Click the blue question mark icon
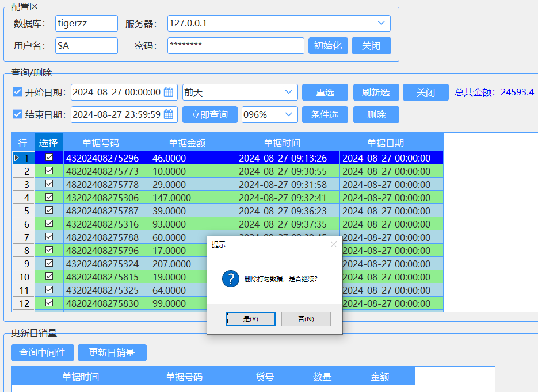 [x=231, y=279]
